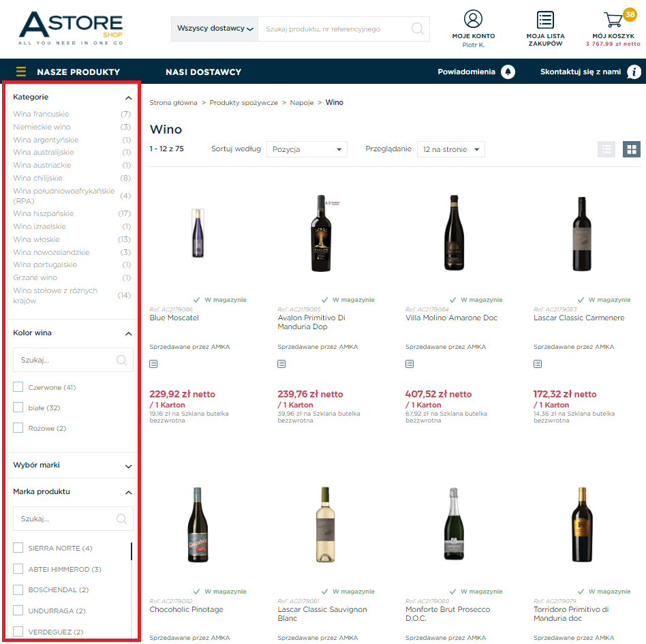Go to Strona główna breadcrumb
646x644 pixels.
[174, 103]
